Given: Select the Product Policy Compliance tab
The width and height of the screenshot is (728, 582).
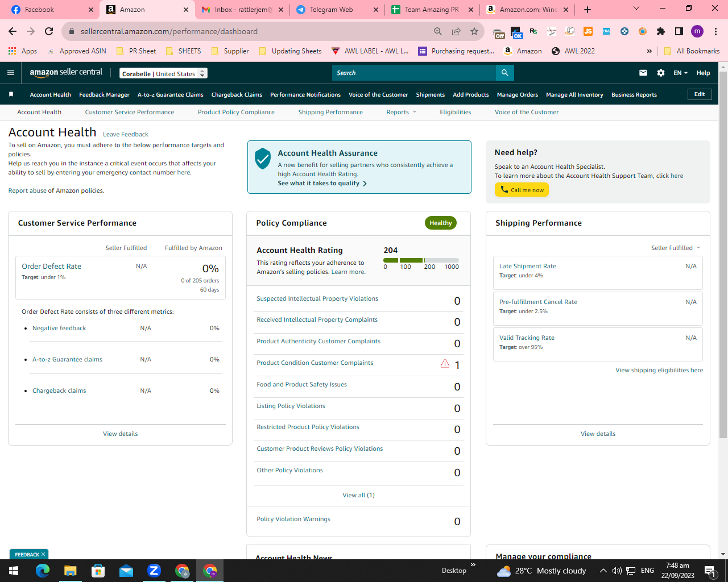Looking at the screenshot, I should [236, 112].
